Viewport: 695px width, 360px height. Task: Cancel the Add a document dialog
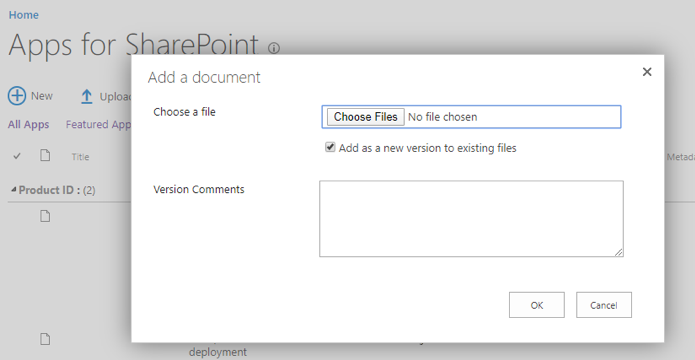tap(604, 305)
